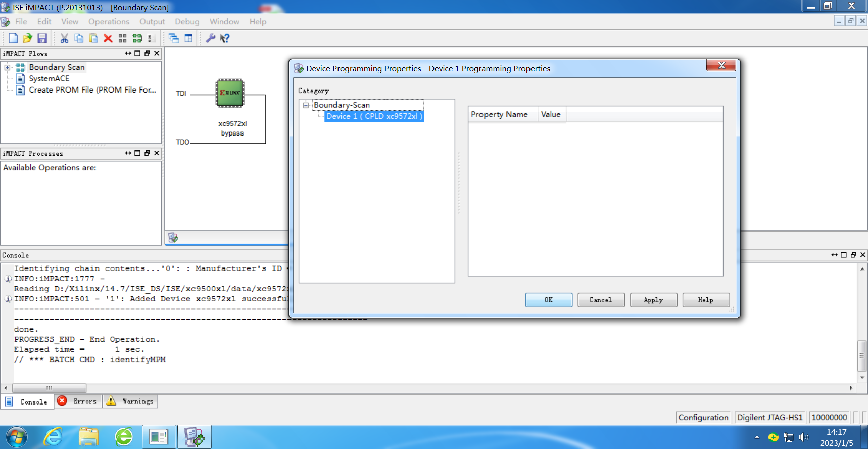
Task: Select the xc9572xl Xilinx chip in canvas
Action: [230, 93]
